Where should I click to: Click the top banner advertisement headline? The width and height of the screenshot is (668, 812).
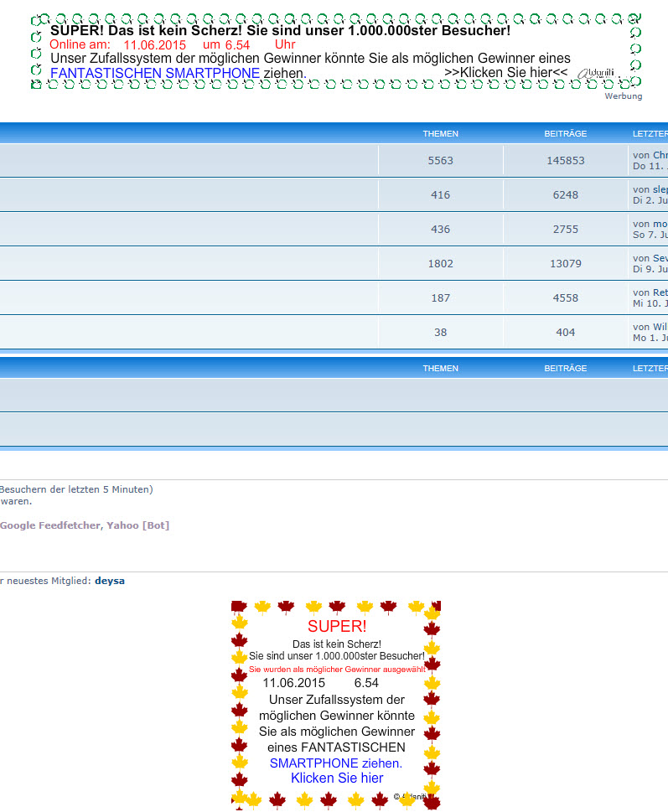pyautogui.click(x=280, y=30)
